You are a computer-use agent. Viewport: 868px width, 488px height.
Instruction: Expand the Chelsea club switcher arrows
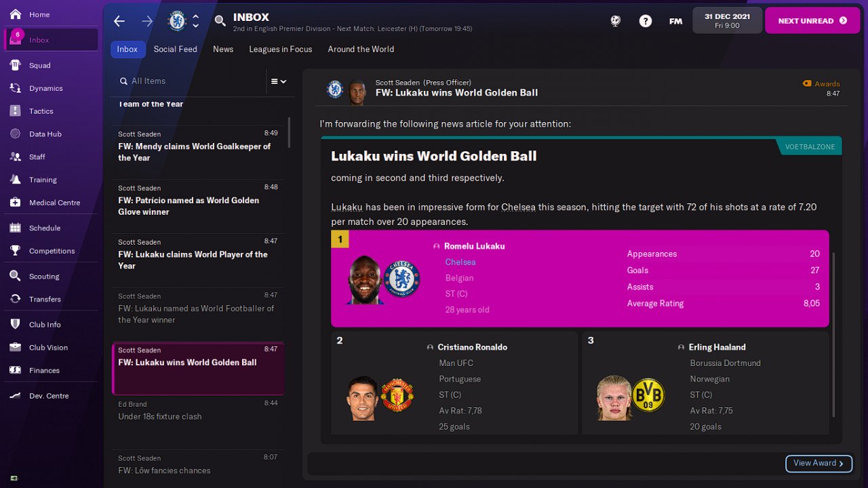(x=195, y=21)
